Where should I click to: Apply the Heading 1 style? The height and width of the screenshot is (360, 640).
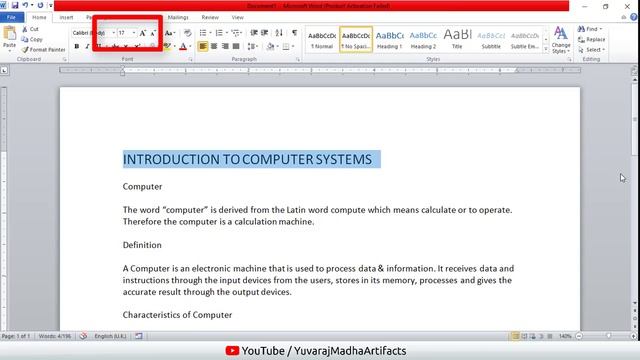pos(389,40)
